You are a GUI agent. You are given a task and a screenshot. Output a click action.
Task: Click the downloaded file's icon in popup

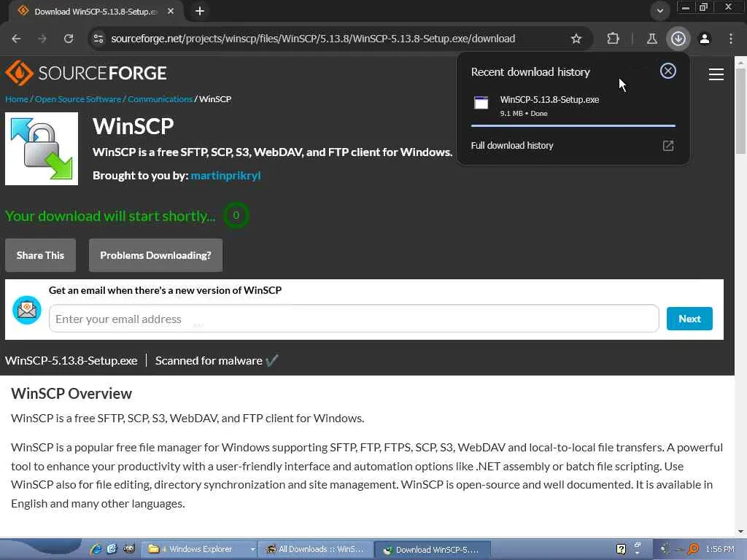click(481, 103)
